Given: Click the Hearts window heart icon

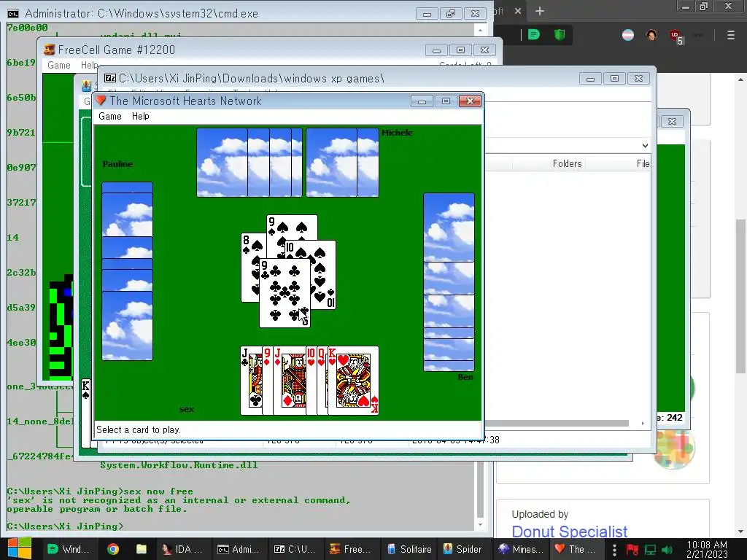Looking at the screenshot, I should (101, 101).
